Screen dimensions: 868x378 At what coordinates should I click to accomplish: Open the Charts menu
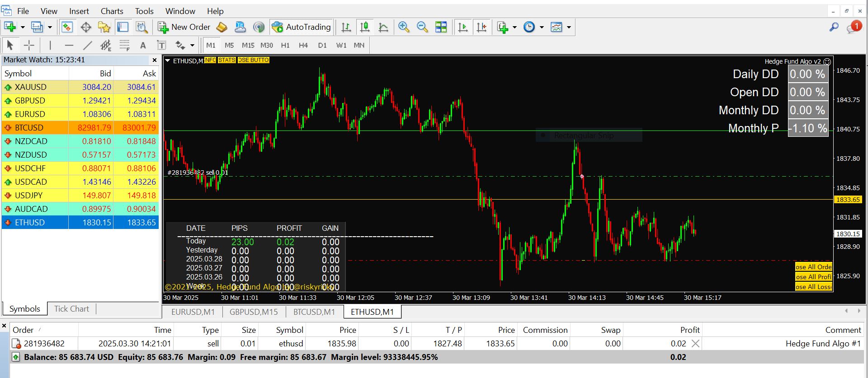[x=112, y=11]
